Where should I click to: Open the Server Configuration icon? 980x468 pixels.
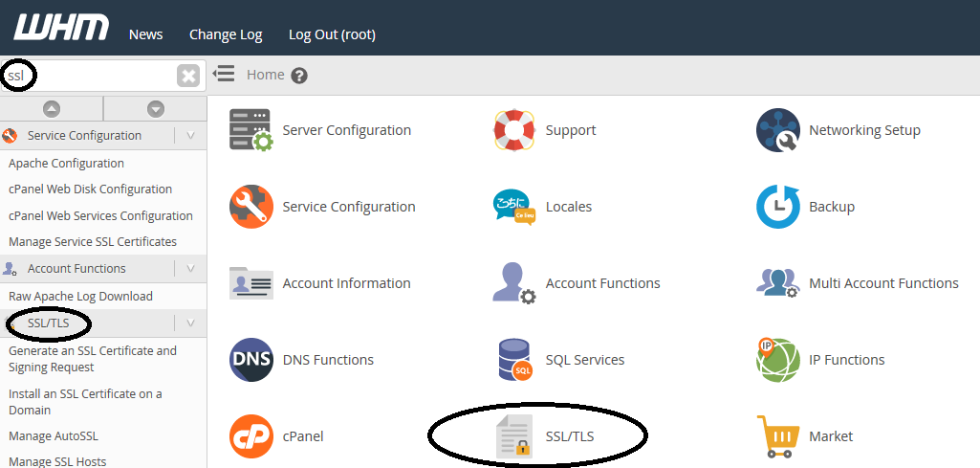250,130
